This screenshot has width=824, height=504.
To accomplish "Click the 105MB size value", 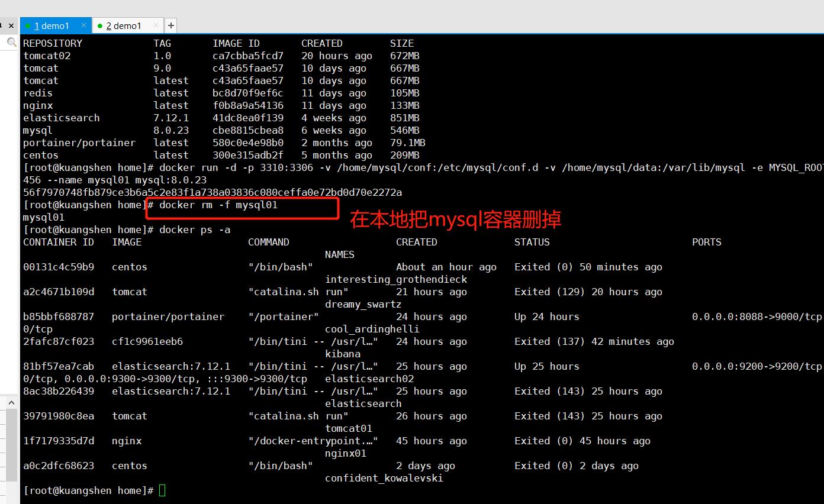I will 405,93.
